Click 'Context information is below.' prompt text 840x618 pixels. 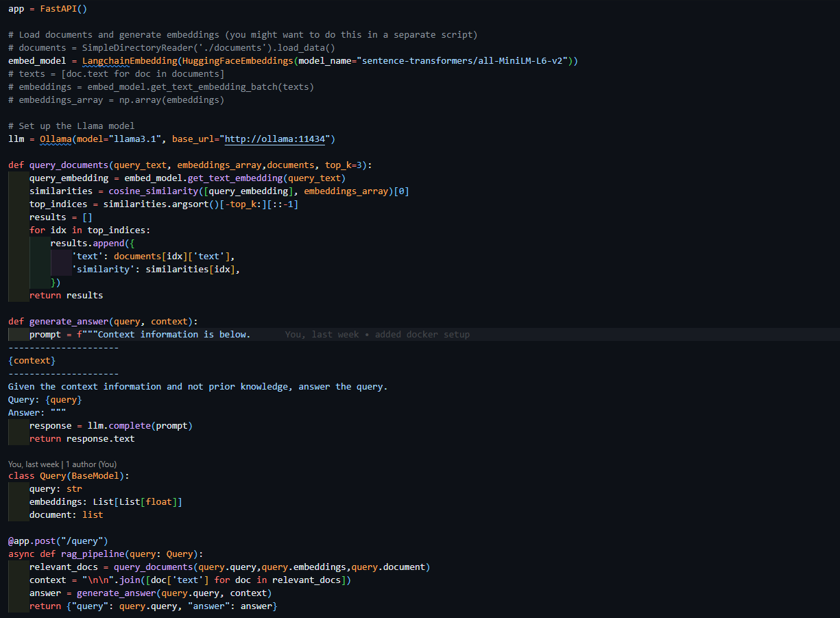click(174, 335)
